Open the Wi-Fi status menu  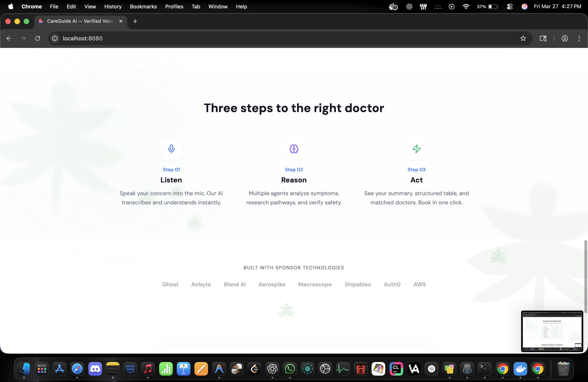pos(466,7)
